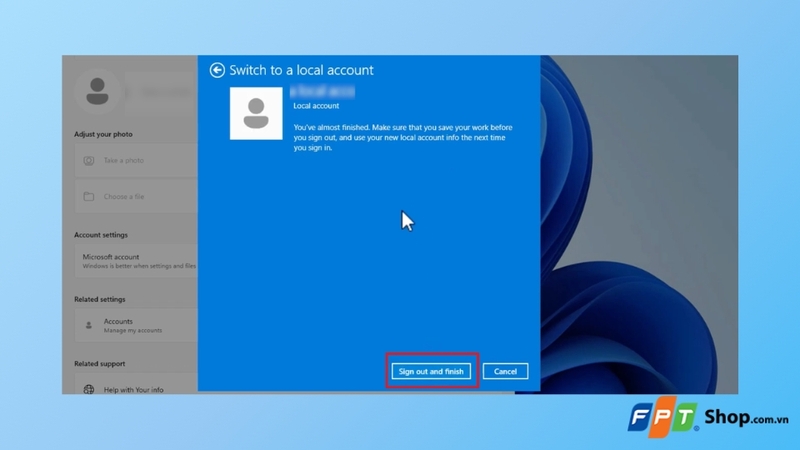The width and height of the screenshot is (800, 450).
Task: Cancel the switch to local account
Action: pyautogui.click(x=505, y=371)
